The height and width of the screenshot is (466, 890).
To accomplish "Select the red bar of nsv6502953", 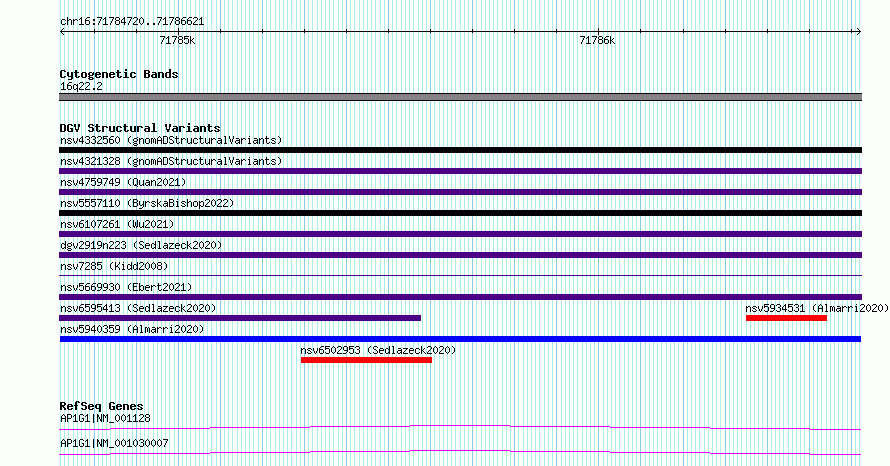I will point(366,360).
